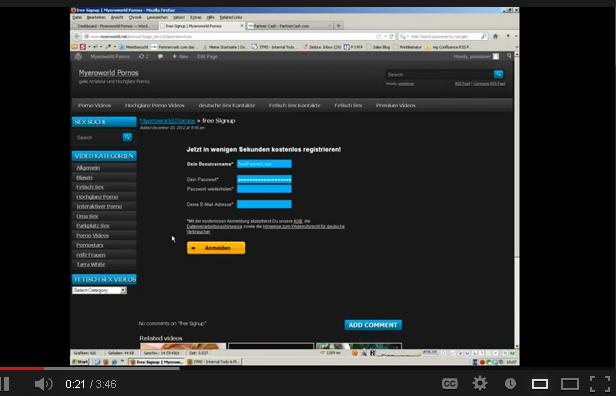Click the comments bubble in admin bar
Viewport: 616px width, 396px height.
[160, 57]
